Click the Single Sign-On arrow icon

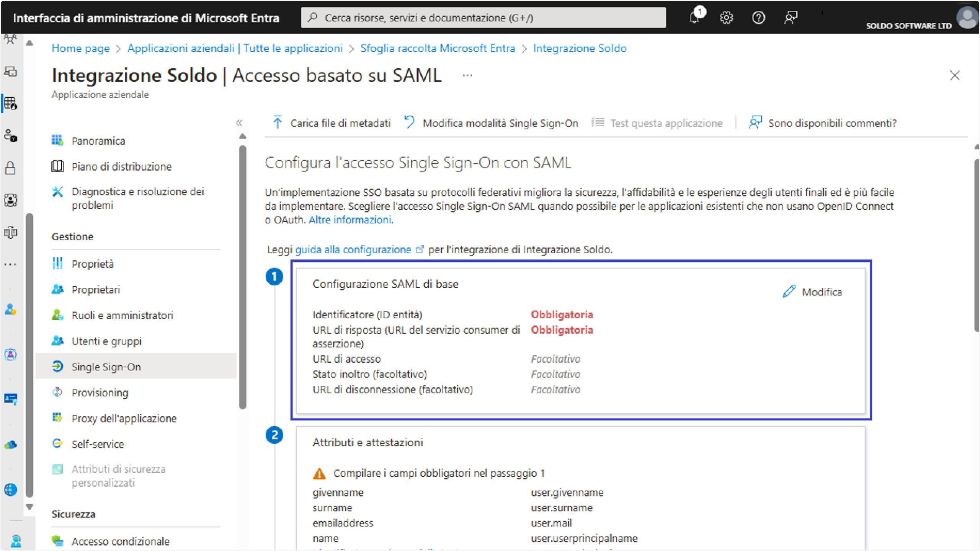(57, 367)
